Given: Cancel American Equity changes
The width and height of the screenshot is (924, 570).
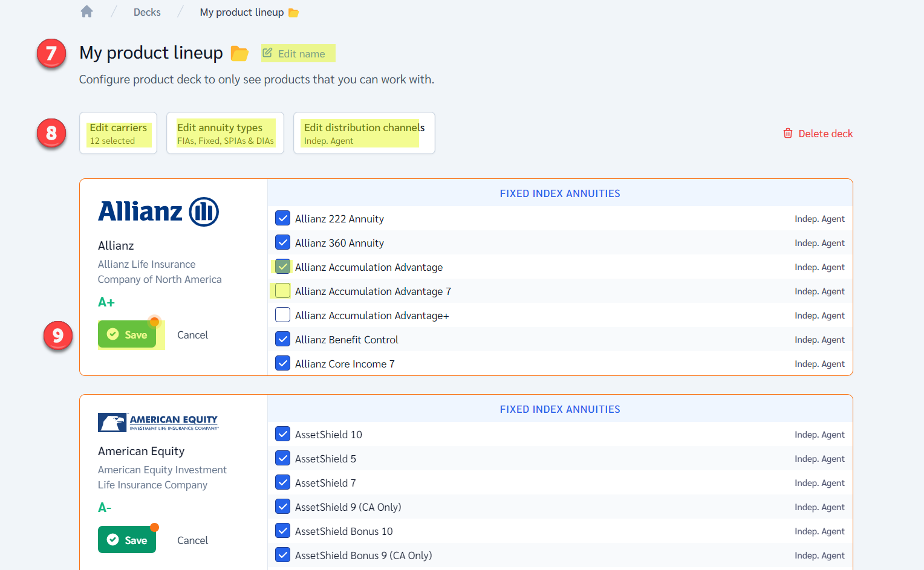Looking at the screenshot, I should [x=192, y=540].
